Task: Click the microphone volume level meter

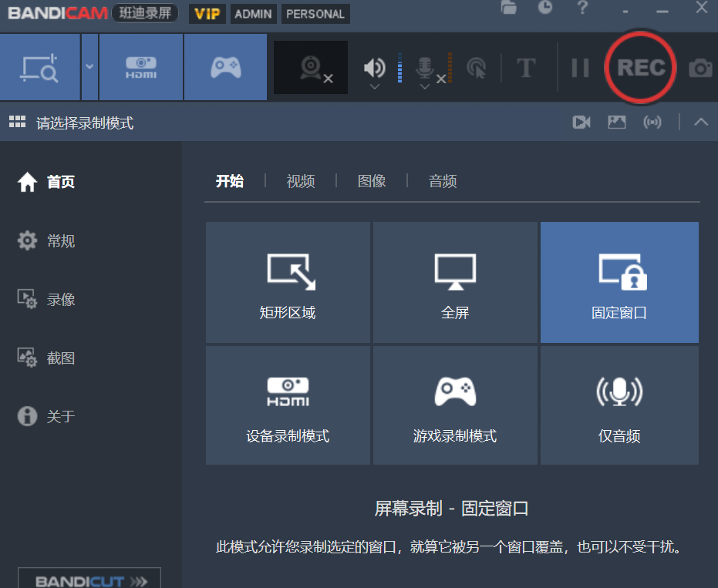Action: click(450, 68)
